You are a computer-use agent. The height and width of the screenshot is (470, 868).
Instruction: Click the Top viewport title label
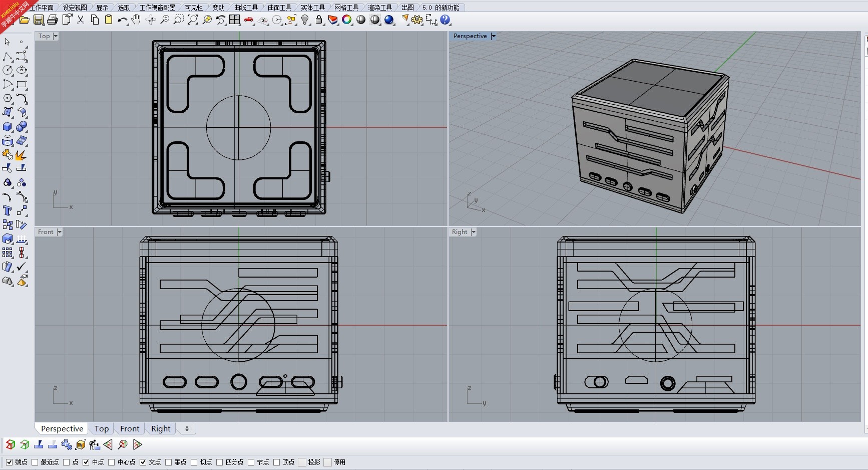pos(44,36)
